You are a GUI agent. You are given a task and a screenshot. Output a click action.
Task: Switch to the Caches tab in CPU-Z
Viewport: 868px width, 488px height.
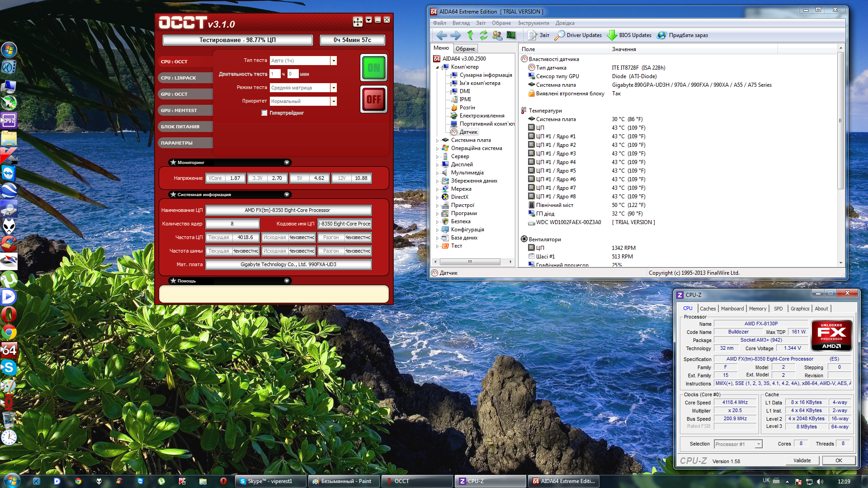(x=708, y=309)
